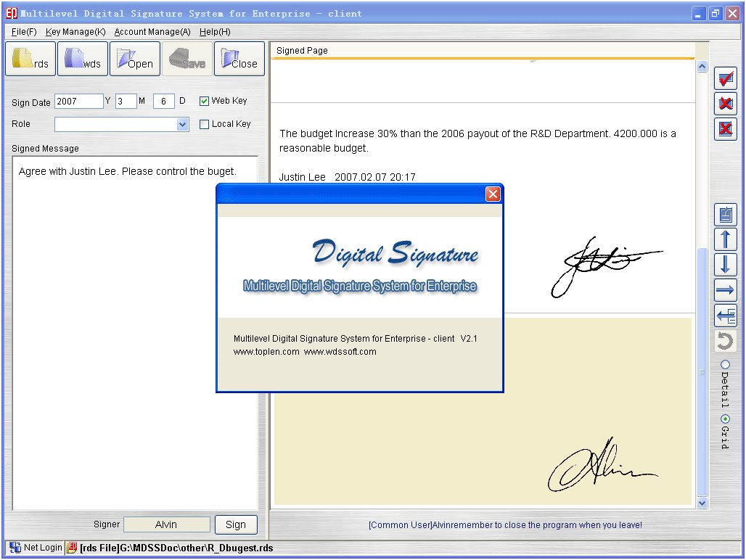Click the Sign button
Viewport: 746px width, 560px height.
236,524
